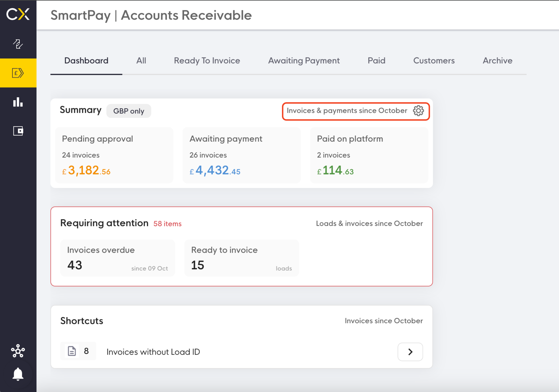Image resolution: width=559 pixels, height=392 pixels.
Task: Open Summary settings gear icon
Action: pyautogui.click(x=418, y=111)
